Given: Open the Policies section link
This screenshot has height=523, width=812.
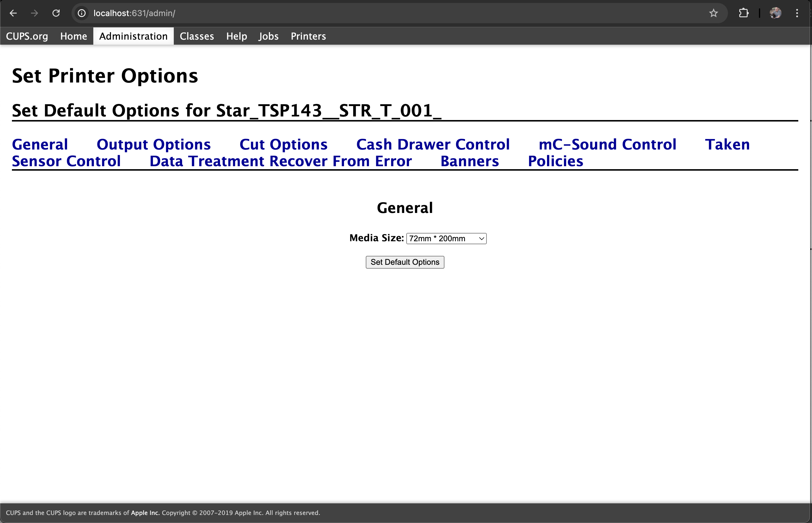Looking at the screenshot, I should click(x=555, y=161).
